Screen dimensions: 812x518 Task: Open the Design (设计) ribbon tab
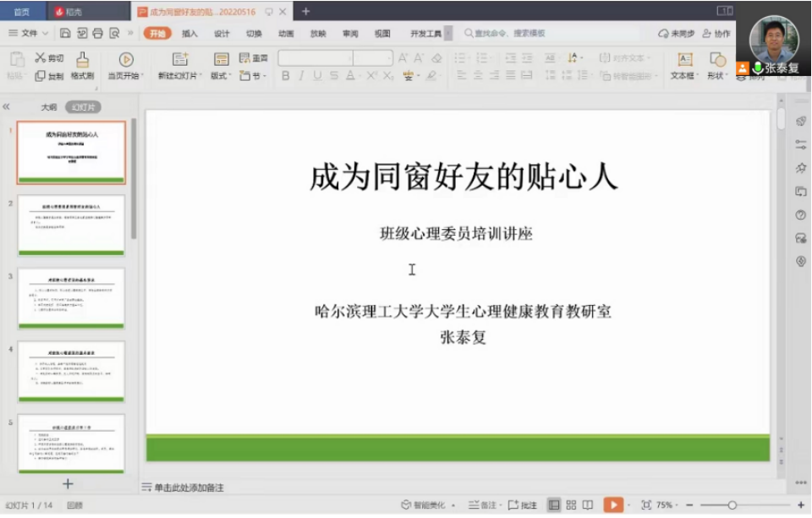coord(222,34)
